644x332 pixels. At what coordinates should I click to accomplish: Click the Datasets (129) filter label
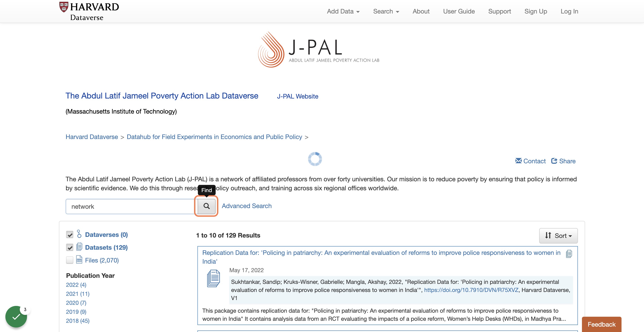pos(106,247)
